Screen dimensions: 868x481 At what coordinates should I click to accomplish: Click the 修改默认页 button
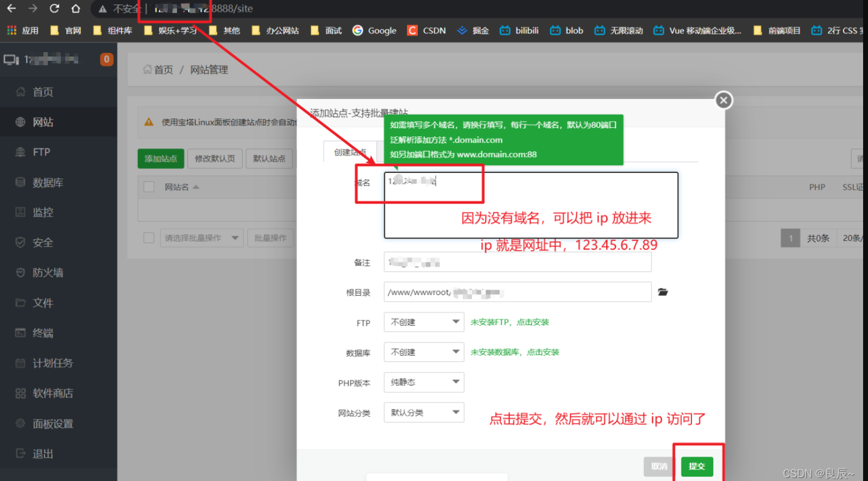coord(215,159)
